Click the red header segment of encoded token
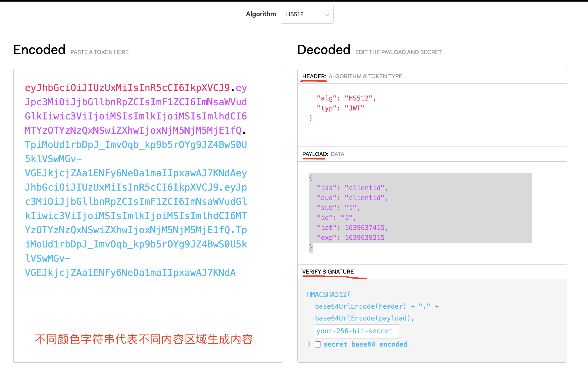 [127, 88]
